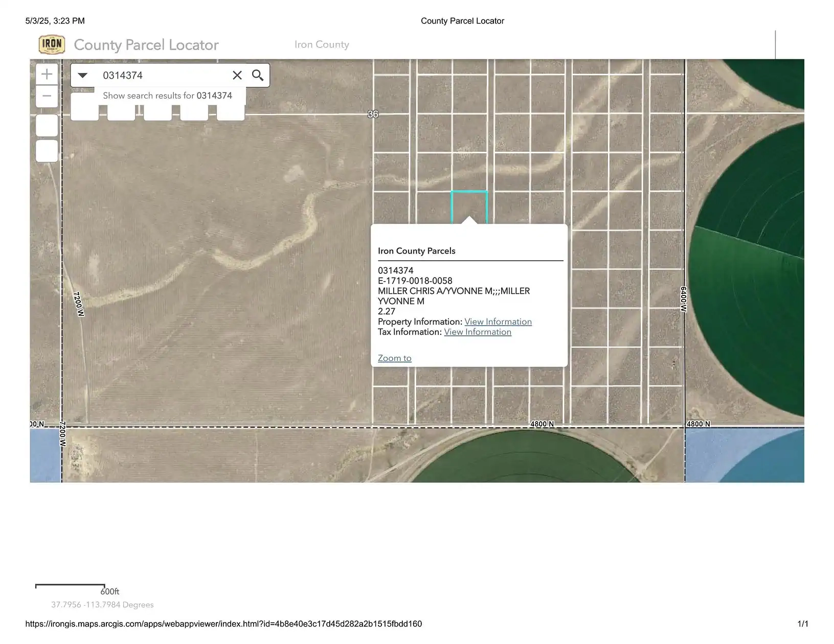Click the leftmost toolbar button under the search suggestion

click(x=85, y=110)
